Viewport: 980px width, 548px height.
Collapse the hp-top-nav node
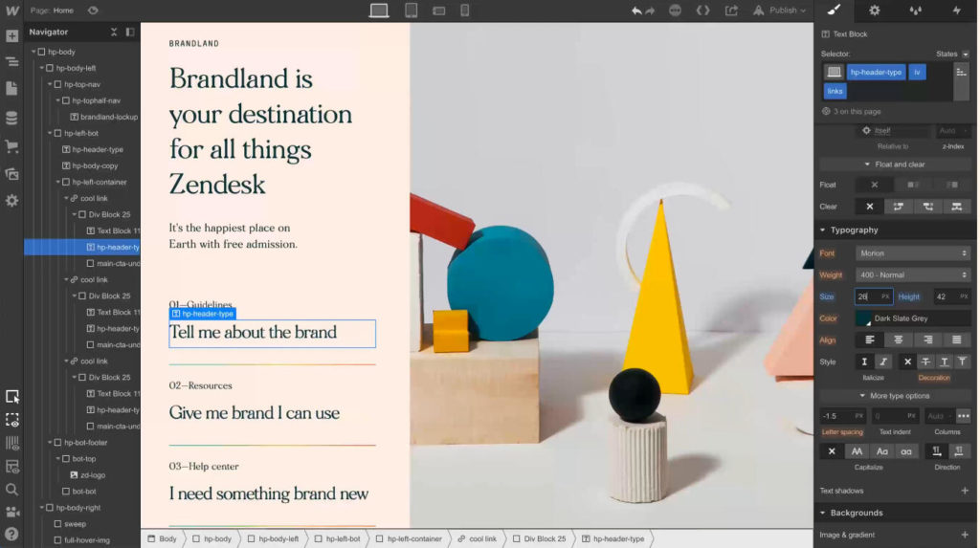(50, 84)
